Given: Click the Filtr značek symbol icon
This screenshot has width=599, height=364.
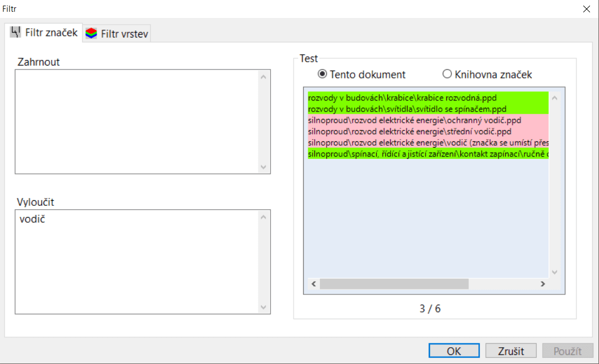Looking at the screenshot, I should [15, 32].
